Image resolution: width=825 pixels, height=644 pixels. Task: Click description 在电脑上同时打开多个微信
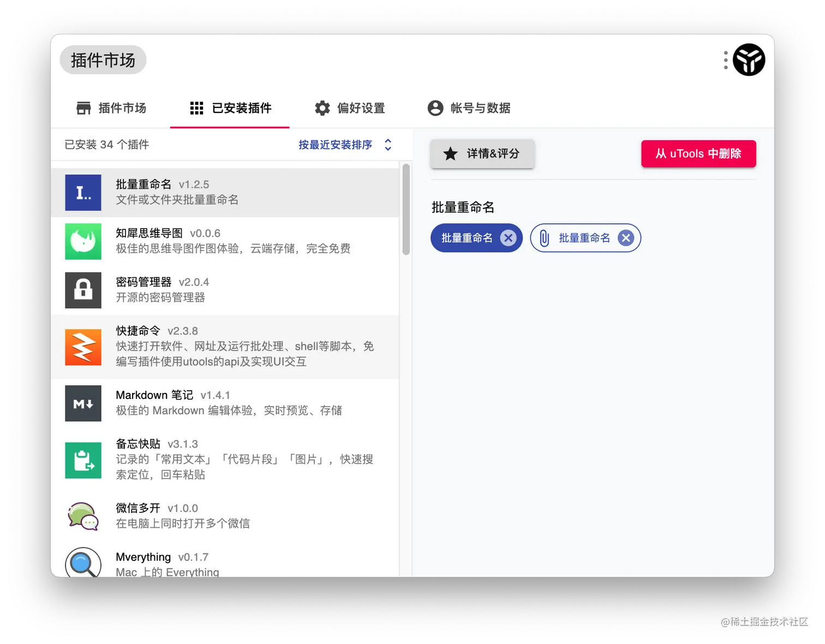[183, 524]
